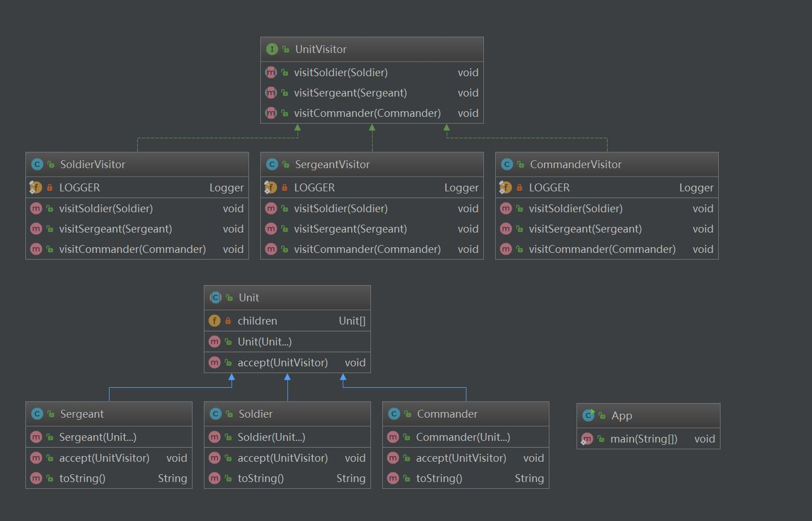Click abstract method icon beside UnitVisitor visitSergeant

(270, 93)
